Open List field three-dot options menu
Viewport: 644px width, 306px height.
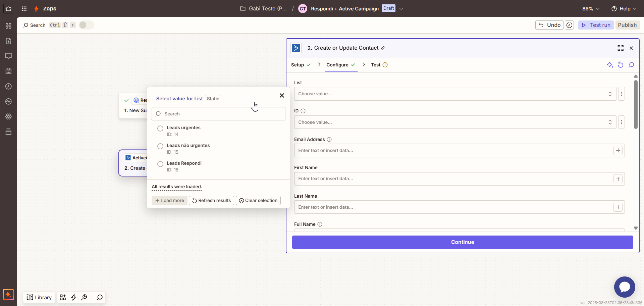(621, 94)
